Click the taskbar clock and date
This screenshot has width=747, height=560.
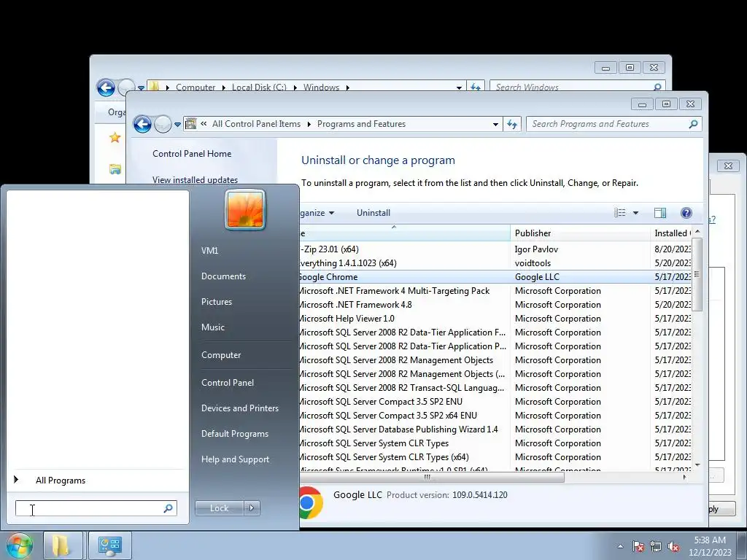pos(710,546)
